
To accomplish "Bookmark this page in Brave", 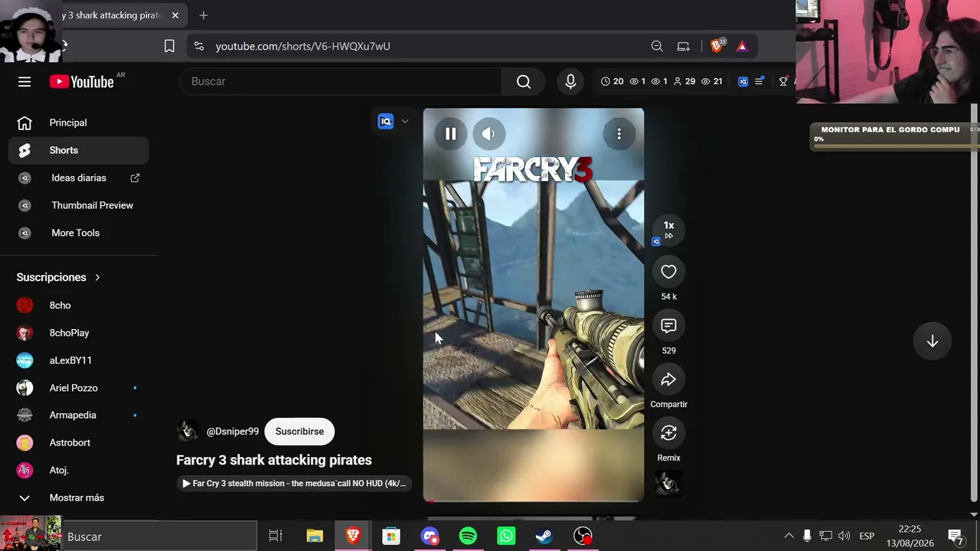I will [169, 46].
